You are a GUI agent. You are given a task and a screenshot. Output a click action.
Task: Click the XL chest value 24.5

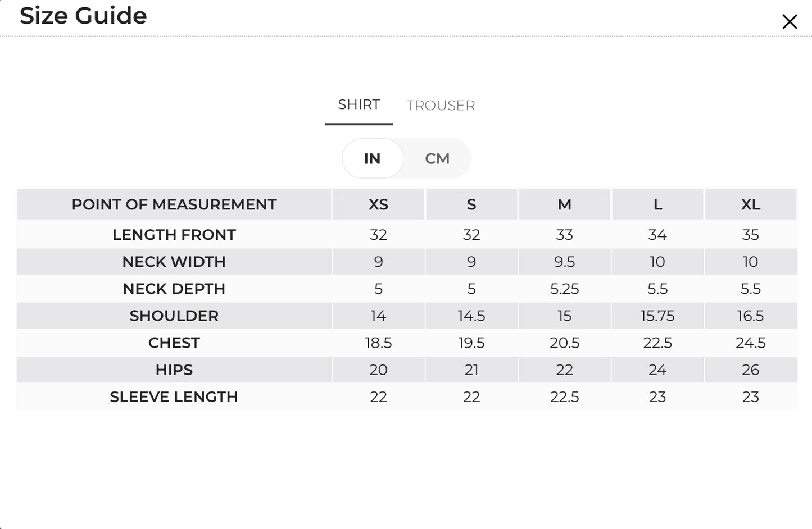[751, 343]
